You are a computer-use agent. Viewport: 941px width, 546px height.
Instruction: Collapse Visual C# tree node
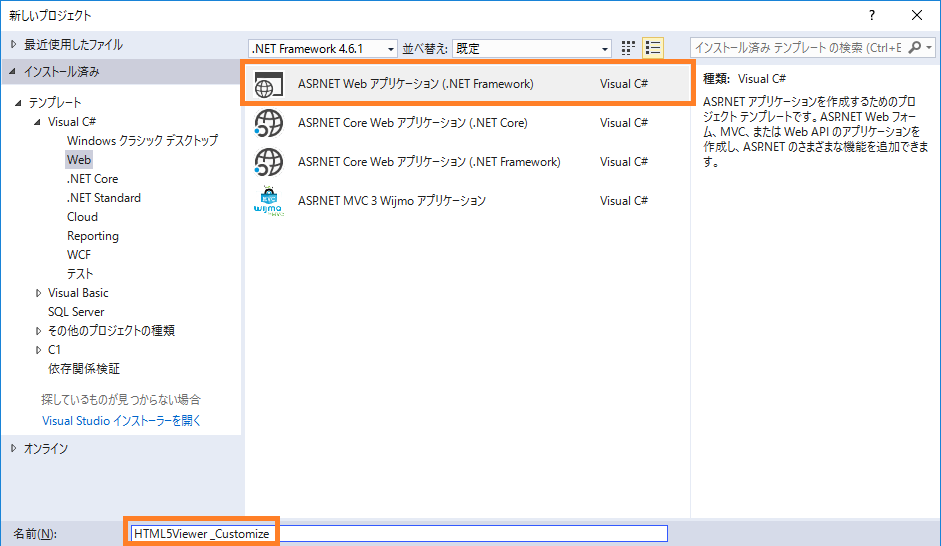click(x=37, y=122)
